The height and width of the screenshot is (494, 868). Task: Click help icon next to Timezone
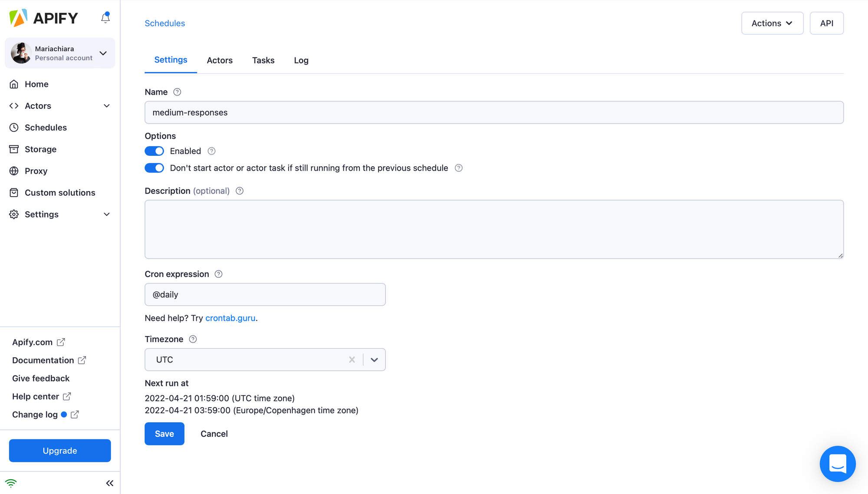point(193,339)
